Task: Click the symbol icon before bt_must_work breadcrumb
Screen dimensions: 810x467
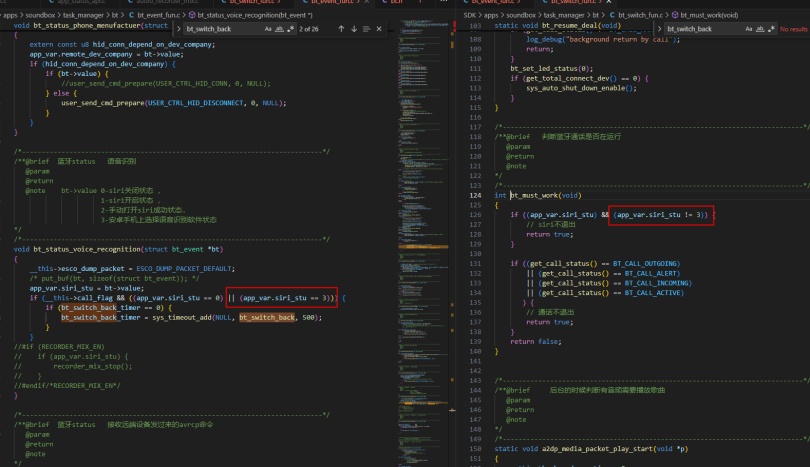Action: pos(675,15)
